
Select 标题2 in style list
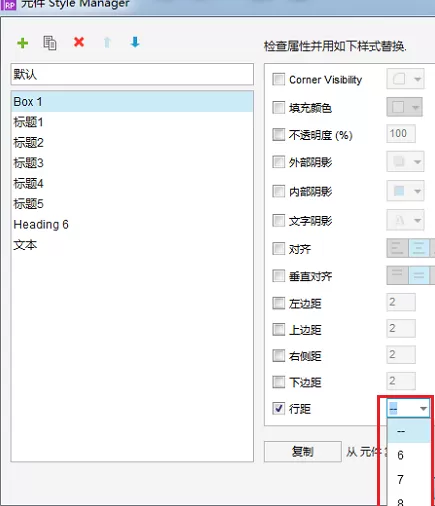(x=132, y=143)
